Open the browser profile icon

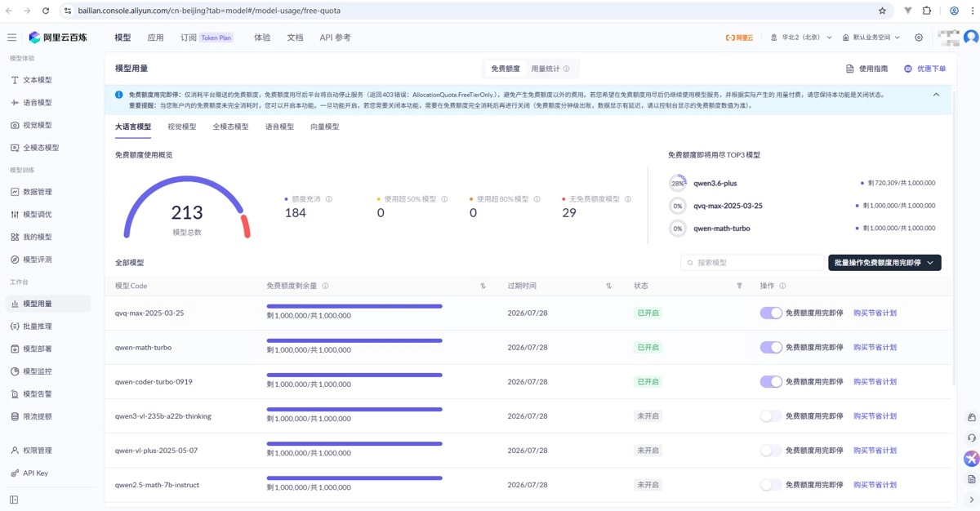(x=954, y=11)
